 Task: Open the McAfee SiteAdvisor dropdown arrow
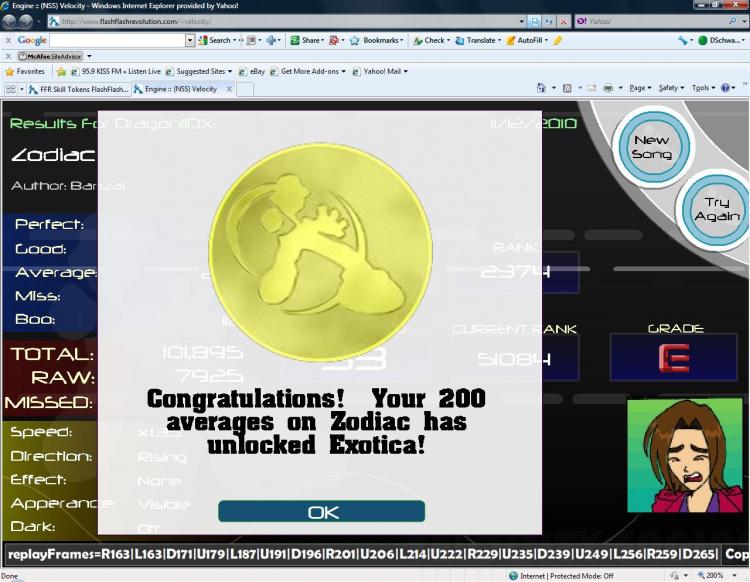coord(89,56)
